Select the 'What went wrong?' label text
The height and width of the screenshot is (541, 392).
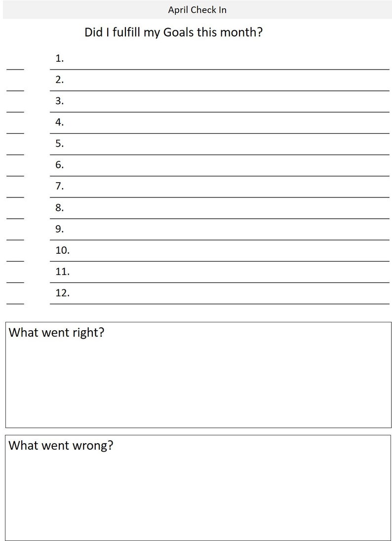coord(61,445)
